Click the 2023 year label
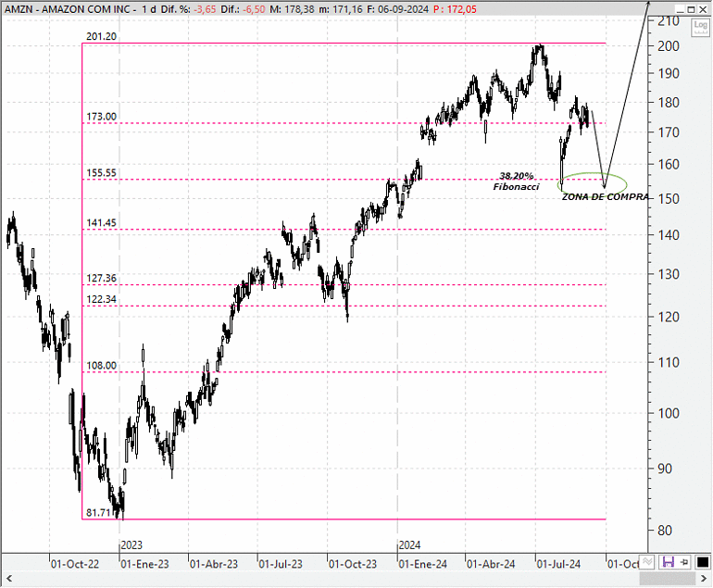713x588 pixels. pos(131,544)
